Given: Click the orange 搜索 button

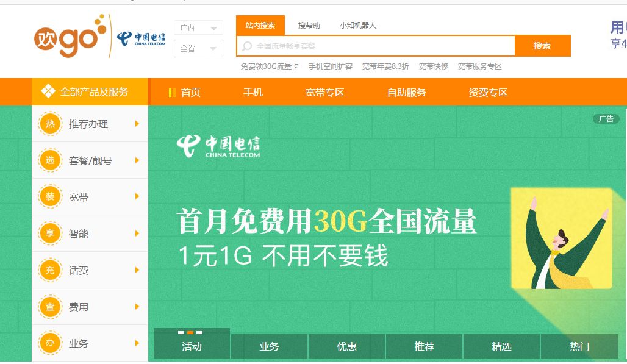Looking at the screenshot, I should tap(542, 46).
